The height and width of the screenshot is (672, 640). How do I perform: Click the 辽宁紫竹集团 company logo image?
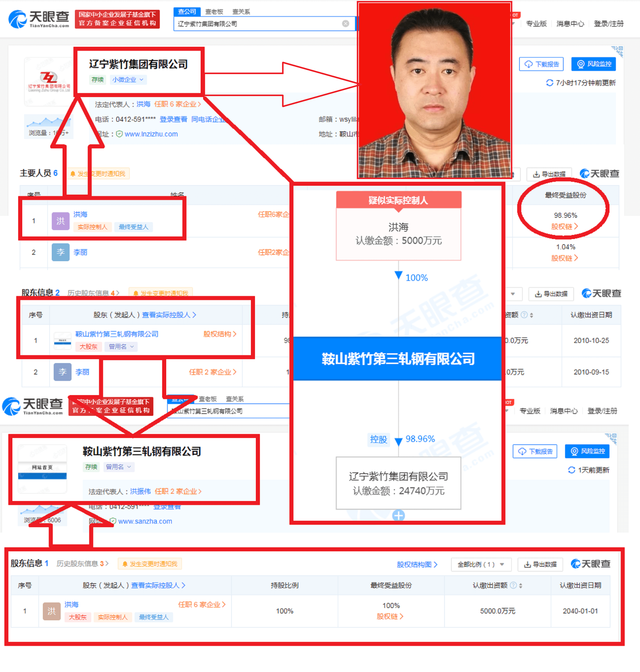49,82
